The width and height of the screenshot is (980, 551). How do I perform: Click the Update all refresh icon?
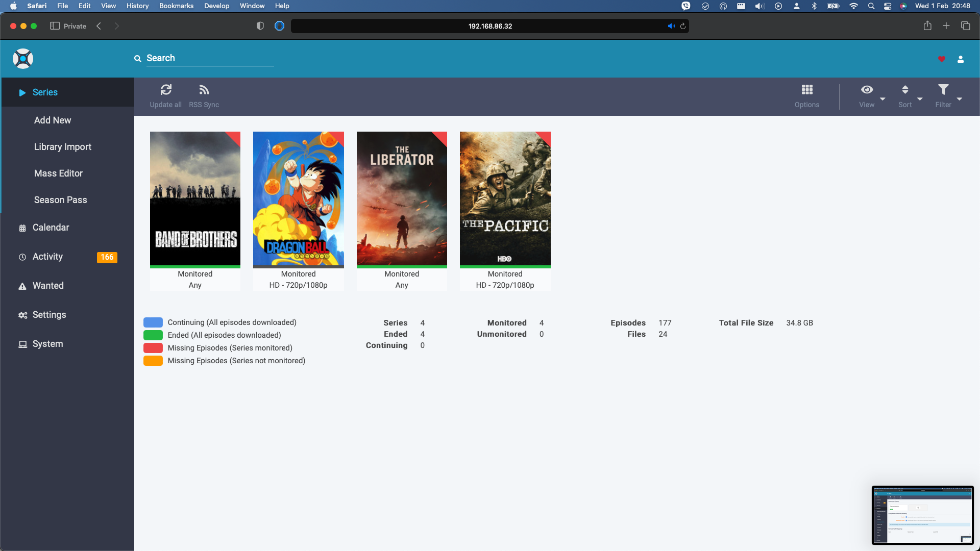(166, 90)
